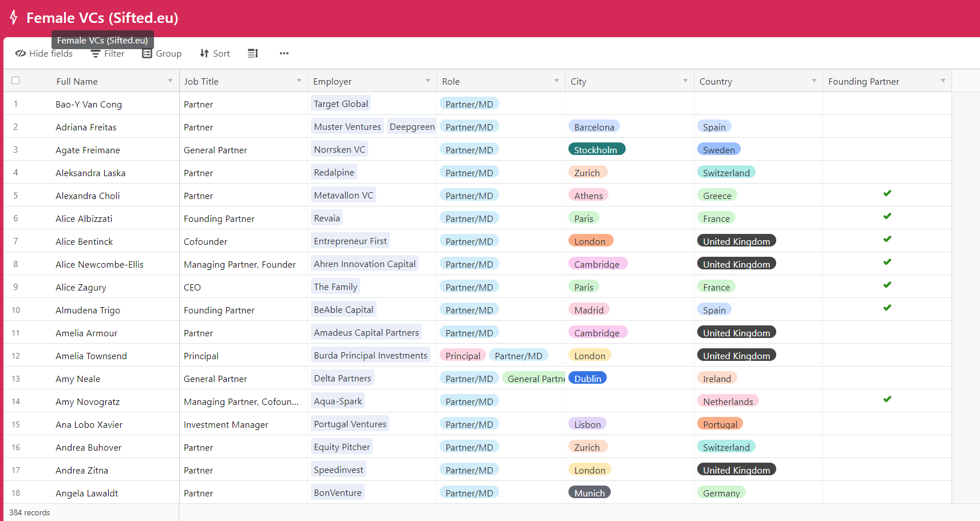
Task: Select the Munich city tag
Action: pos(590,492)
